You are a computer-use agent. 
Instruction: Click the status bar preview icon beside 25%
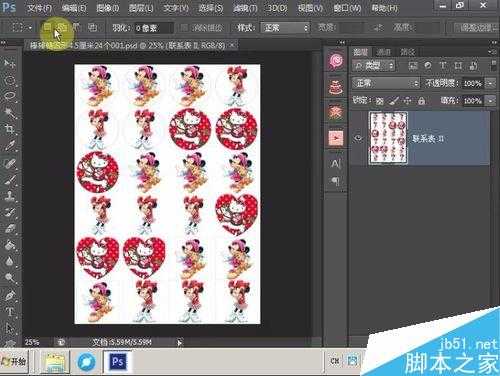(61, 342)
